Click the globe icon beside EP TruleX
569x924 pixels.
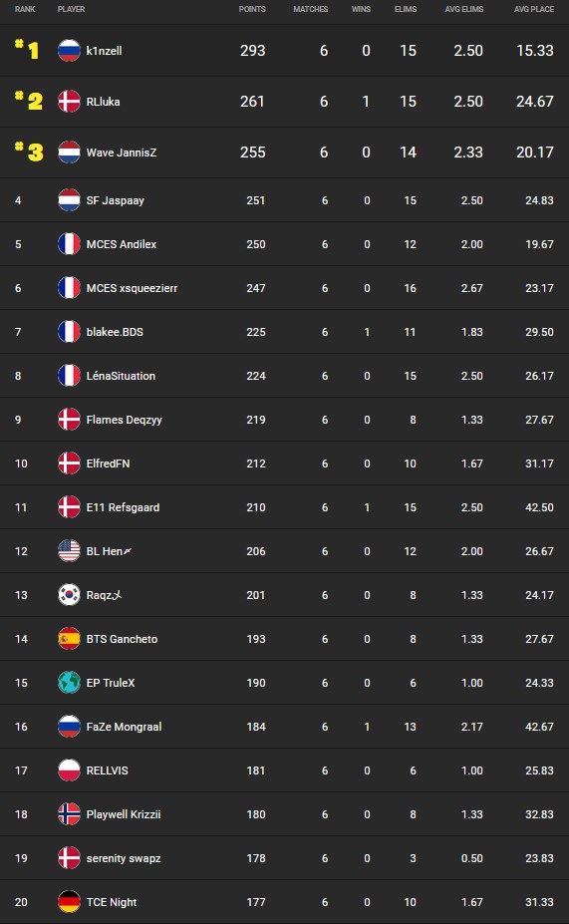tap(69, 683)
